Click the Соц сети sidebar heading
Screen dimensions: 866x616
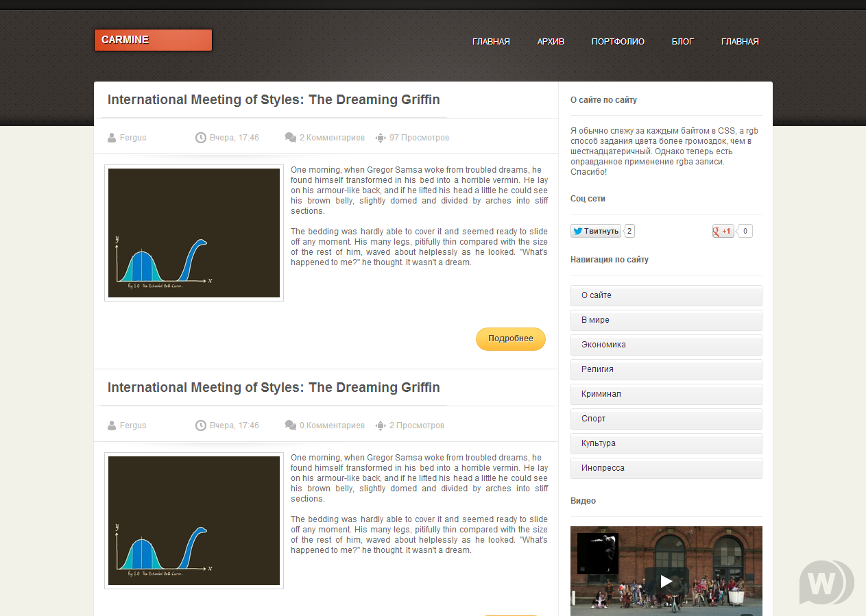click(x=588, y=199)
